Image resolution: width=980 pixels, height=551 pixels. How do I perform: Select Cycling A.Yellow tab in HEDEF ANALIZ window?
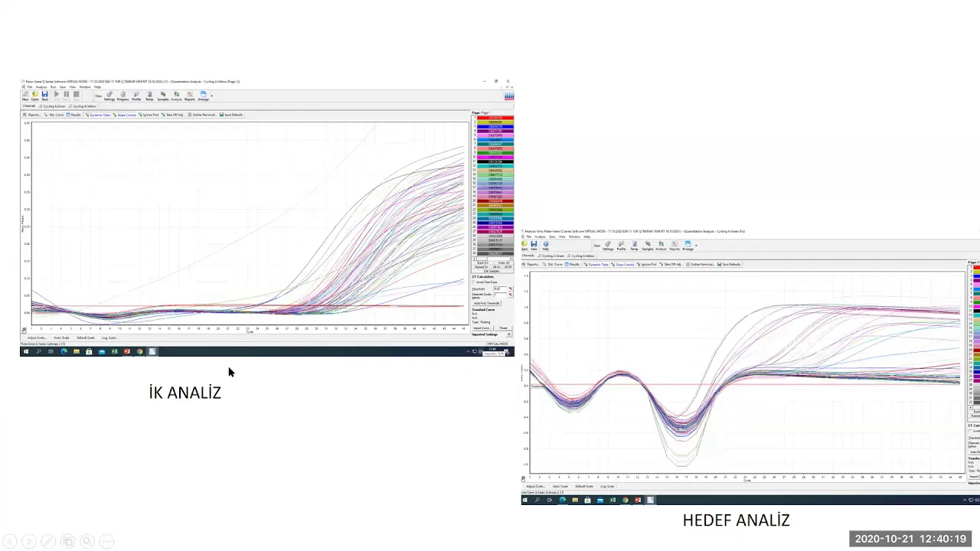[580, 256]
